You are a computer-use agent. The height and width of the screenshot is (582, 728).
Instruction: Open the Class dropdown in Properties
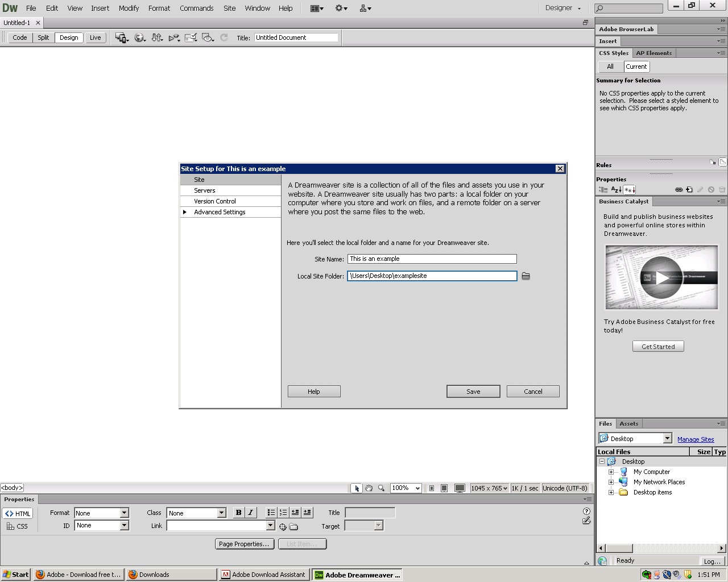click(x=221, y=513)
